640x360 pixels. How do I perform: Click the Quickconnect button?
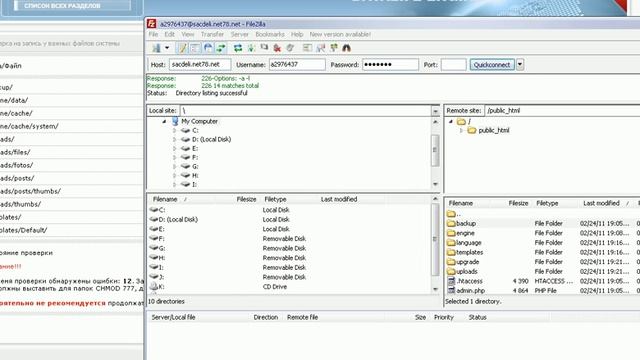492,64
